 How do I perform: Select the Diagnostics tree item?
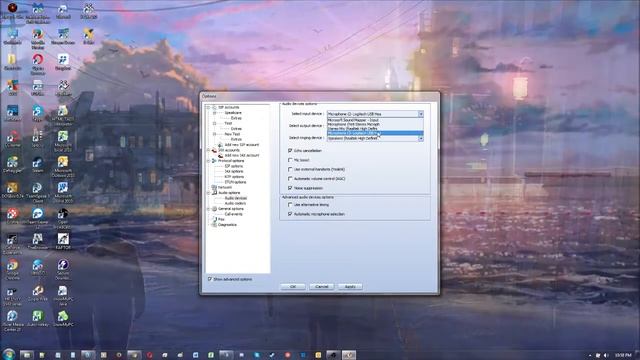(227, 224)
